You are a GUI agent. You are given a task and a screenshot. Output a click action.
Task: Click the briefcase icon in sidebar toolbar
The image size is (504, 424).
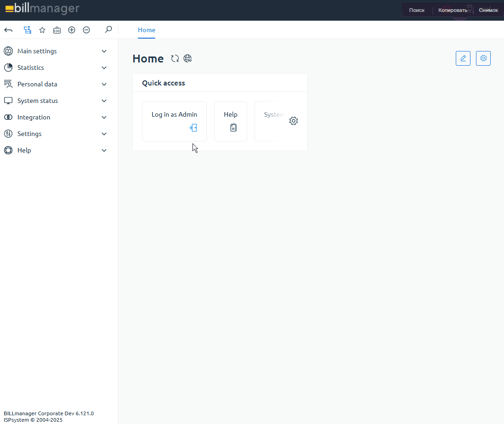57,30
